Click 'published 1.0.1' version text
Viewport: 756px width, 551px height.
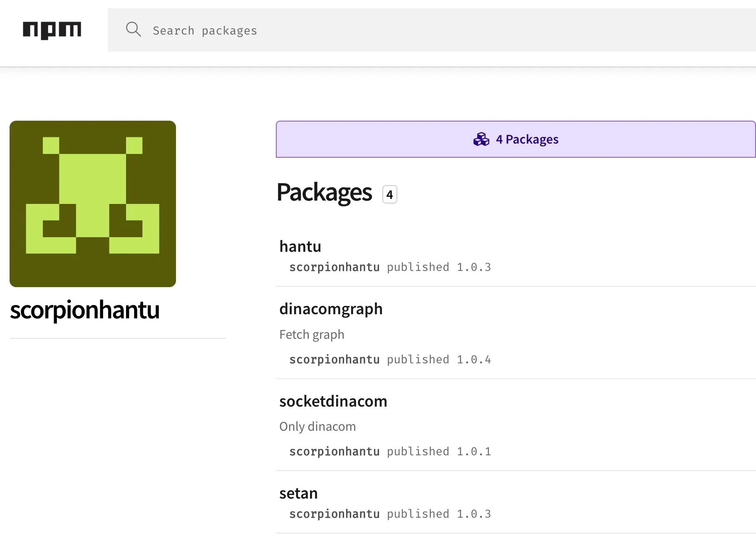439,452
